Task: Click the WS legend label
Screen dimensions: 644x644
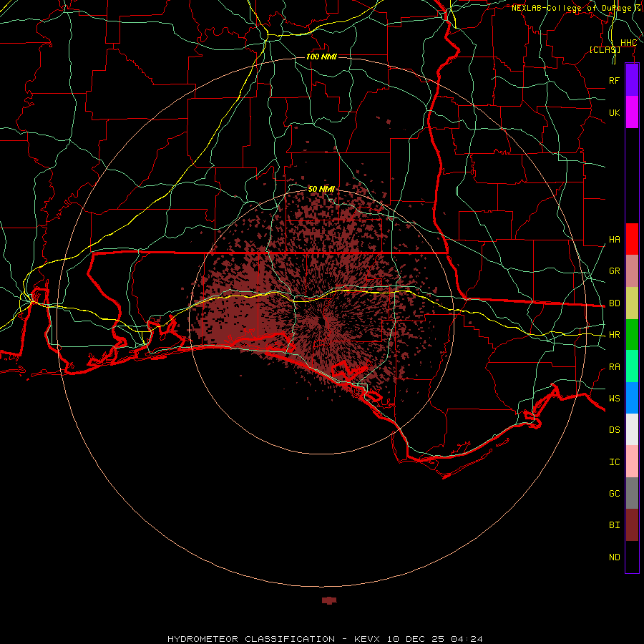Action: [x=614, y=399]
